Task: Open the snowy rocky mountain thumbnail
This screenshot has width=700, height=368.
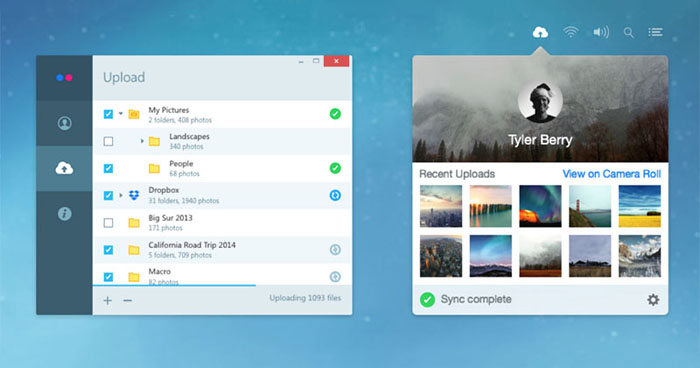Action: point(640,256)
